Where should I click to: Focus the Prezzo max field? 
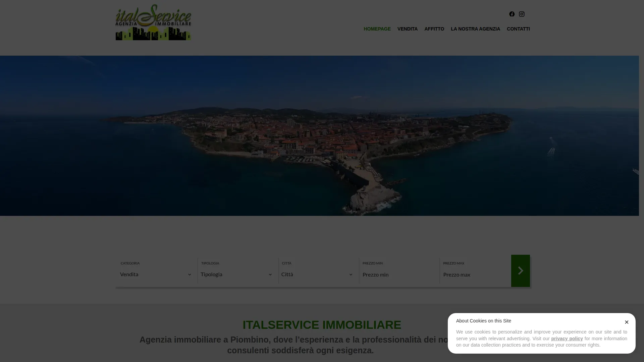pos(475,275)
